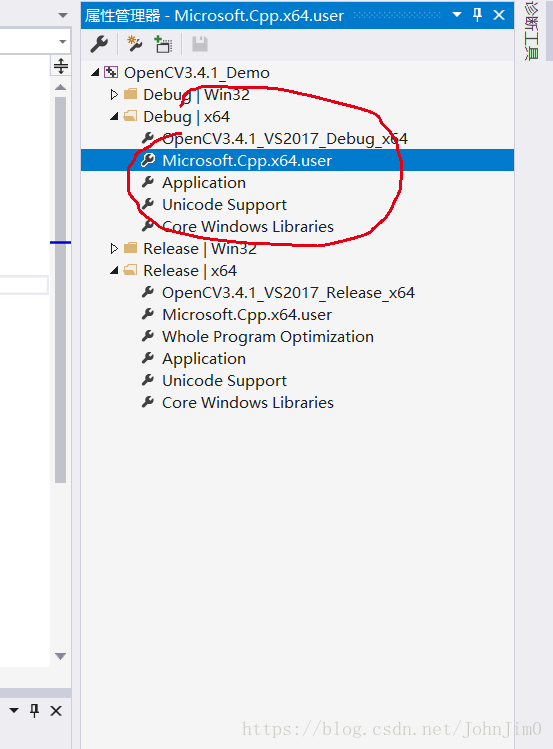Open bottom-left panel window position dropdown
The width and height of the screenshot is (553, 749).
[x=14, y=710]
